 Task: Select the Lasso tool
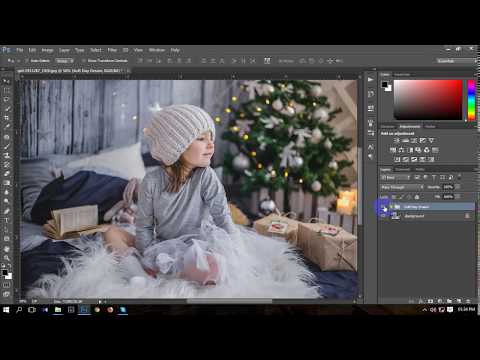(6, 100)
